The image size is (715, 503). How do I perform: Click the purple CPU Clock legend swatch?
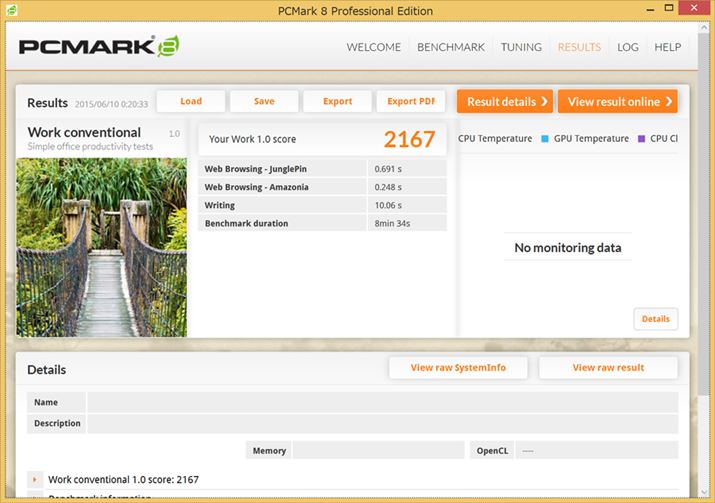(641, 139)
